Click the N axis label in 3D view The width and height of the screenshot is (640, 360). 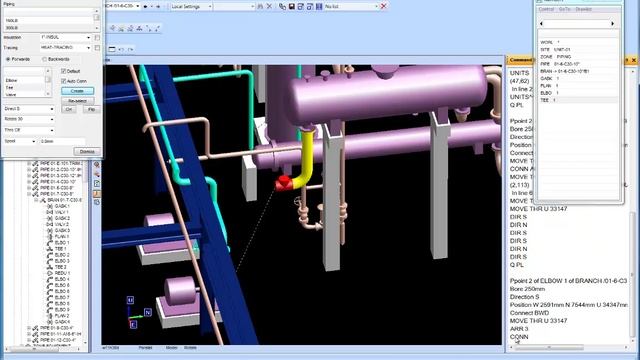pos(148,312)
